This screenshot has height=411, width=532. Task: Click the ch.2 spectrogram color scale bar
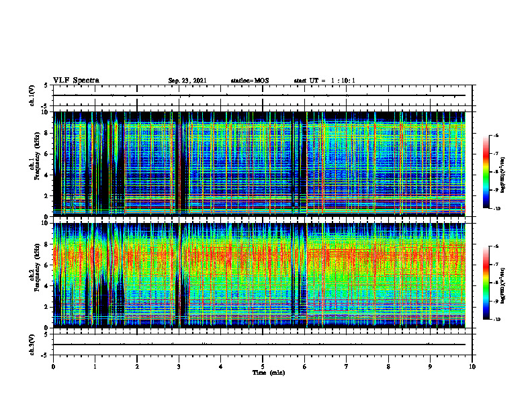pos(486,283)
